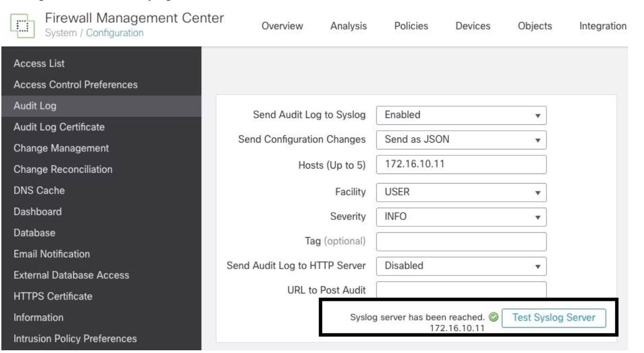Expand the Severity dropdown showing INFO
Screen dimensions: 644x353
(x=461, y=217)
